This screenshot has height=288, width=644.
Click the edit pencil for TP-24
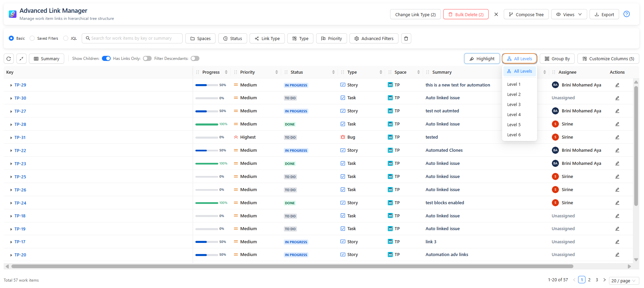point(617,203)
